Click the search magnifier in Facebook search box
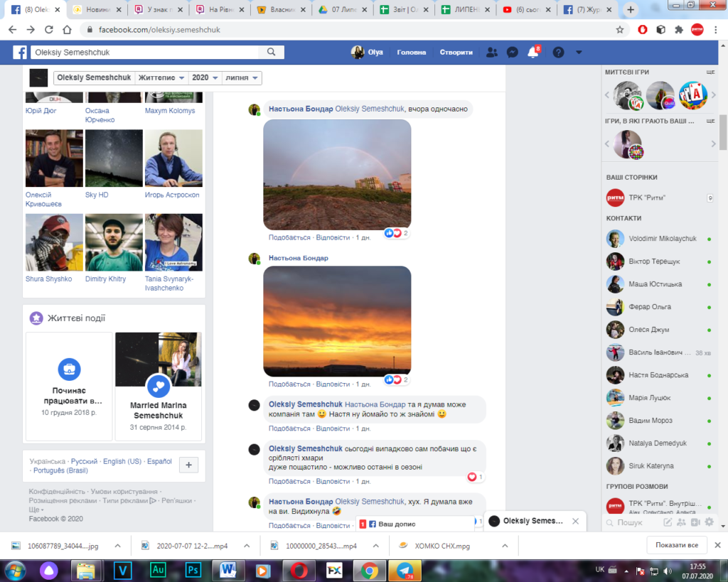 pyautogui.click(x=271, y=52)
